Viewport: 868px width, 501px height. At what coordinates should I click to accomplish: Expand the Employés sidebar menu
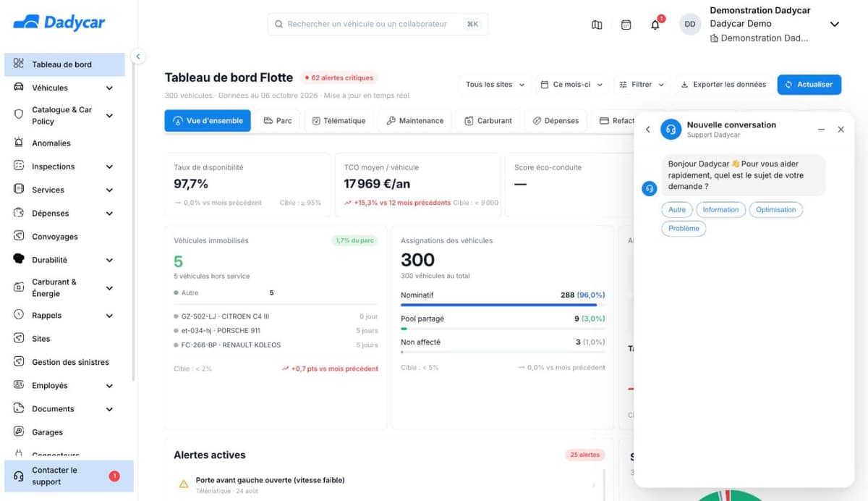(x=109, y=386)
